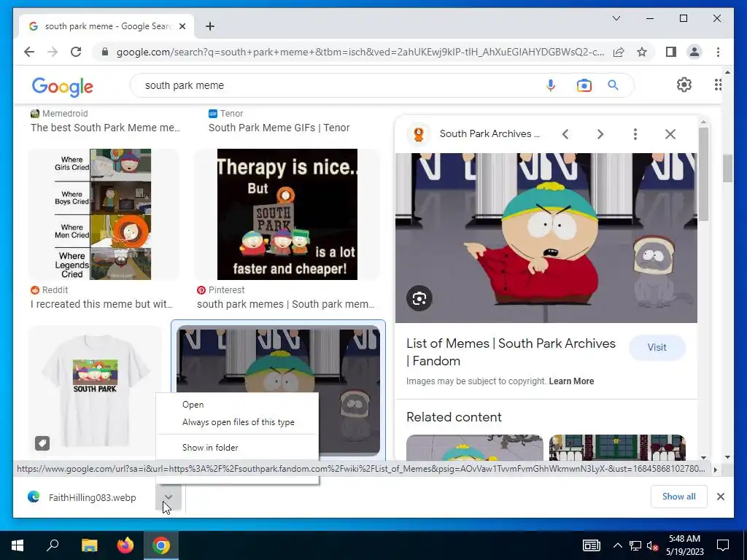The image size is (747, 560).
Task: Search by voice using microphone icon
Action: point(550,85)
